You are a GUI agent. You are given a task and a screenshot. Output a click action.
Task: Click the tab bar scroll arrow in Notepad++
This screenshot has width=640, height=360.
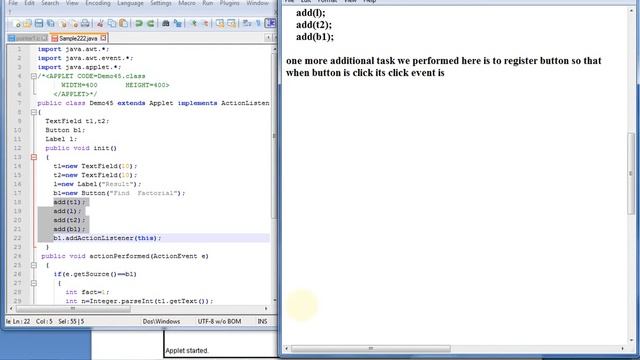pos(268,38)
